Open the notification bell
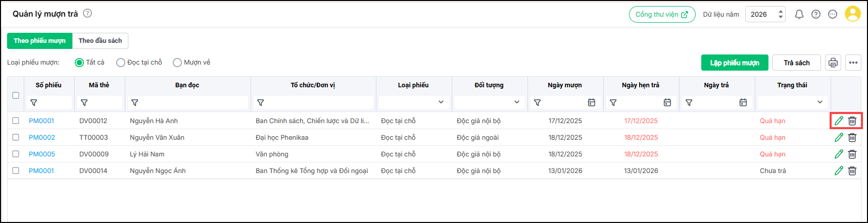The image size is (868, 223). (x=799, y=14)
